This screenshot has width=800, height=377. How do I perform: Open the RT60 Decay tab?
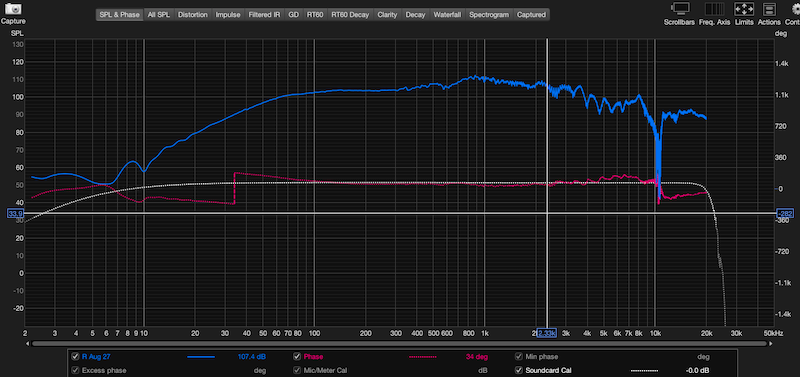pyautogui.click(x=350, y=15)
